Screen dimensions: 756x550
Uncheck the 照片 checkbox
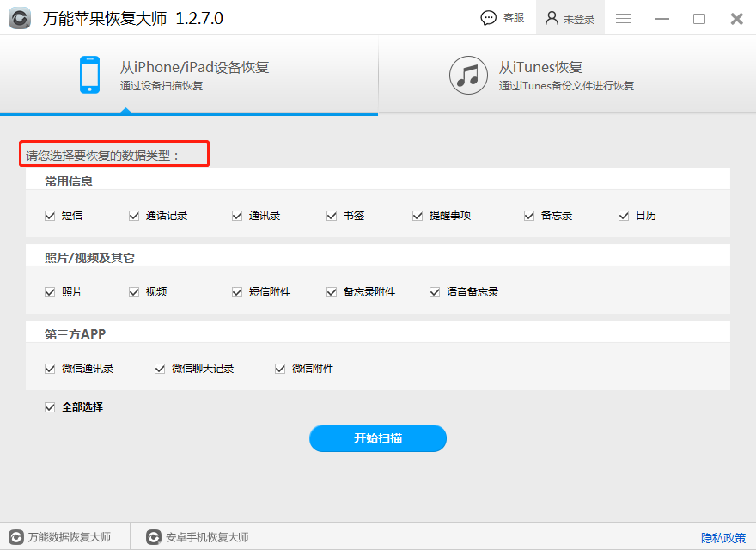[x=50, y=292]
